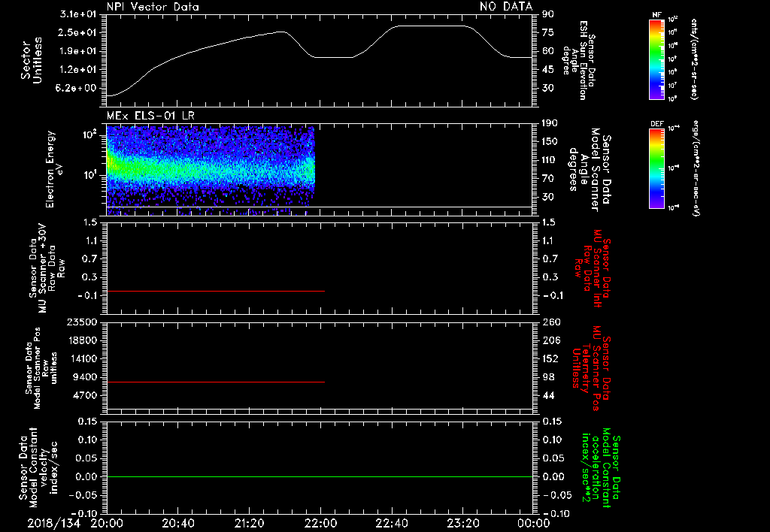Image resolution: width=770 pixels, height=532 pixels.
Task: Click the DEF color bar legend
Action: 656,168
